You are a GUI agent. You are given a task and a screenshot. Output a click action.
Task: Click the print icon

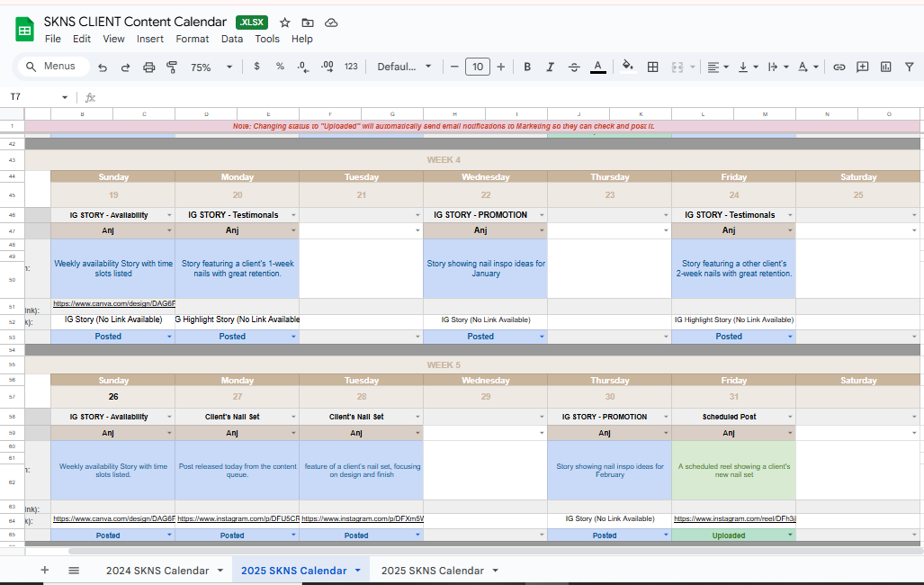[149, 67]
